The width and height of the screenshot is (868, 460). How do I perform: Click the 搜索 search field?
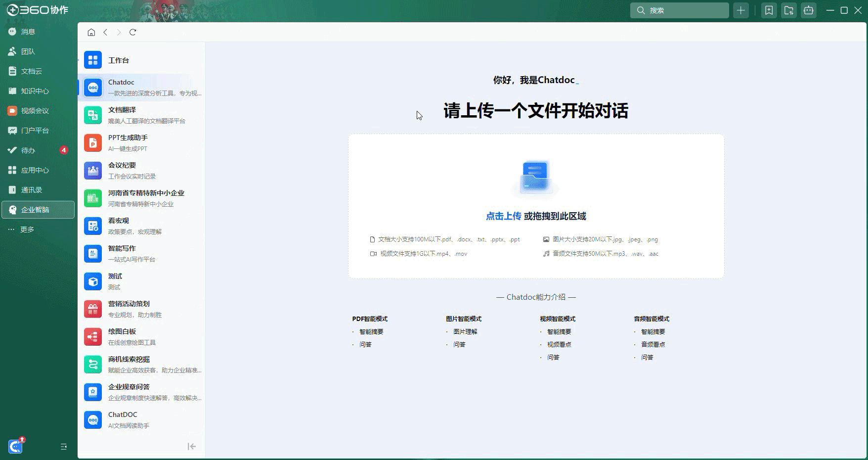tap(679, 10)
